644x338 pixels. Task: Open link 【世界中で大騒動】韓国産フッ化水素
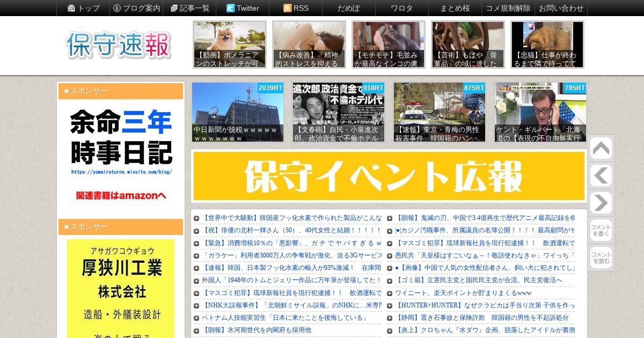(292, 218)
